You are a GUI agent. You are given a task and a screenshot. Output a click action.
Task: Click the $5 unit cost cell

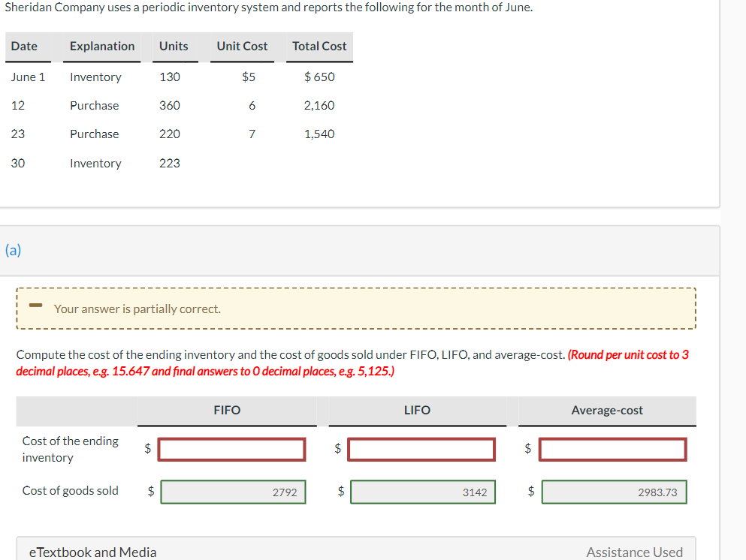click(249, 77)
